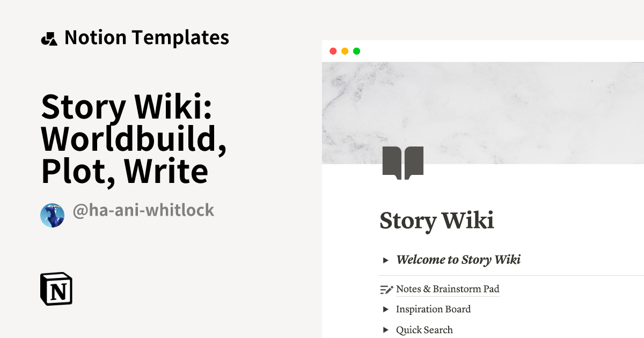Click the Inspiration Board label text
The image size is (644, 338).
tap(433, 310)
